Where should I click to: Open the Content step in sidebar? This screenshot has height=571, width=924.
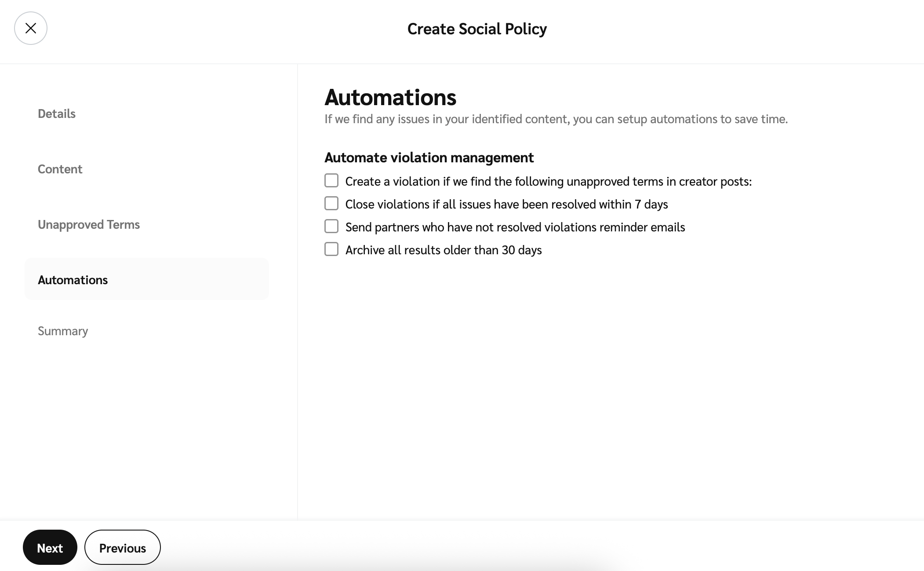[60, 169]
